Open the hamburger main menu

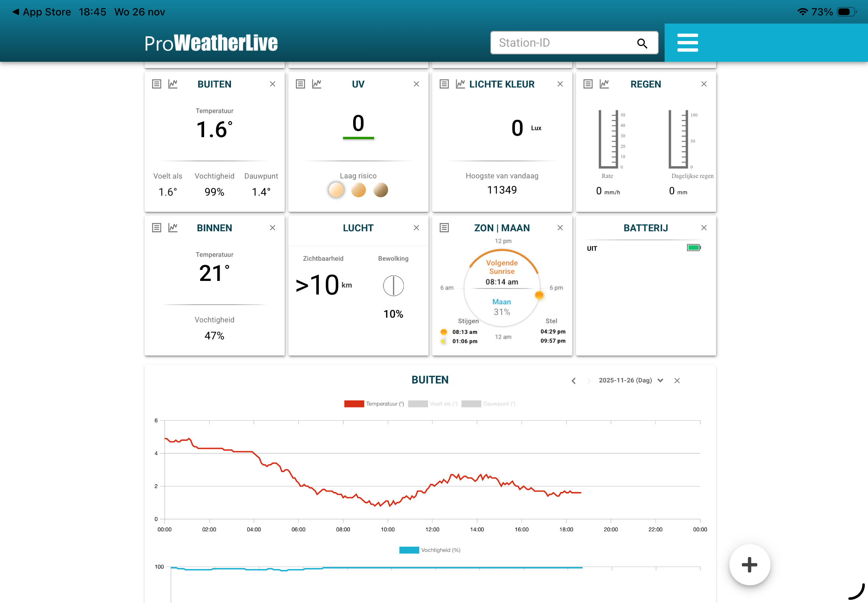[x=687, y=43]
